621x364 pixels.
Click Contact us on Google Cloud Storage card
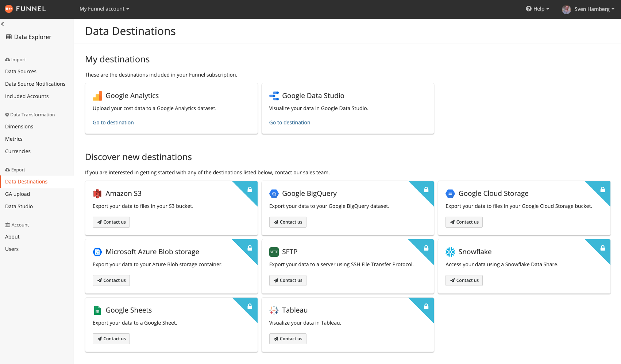coord(464,222)
